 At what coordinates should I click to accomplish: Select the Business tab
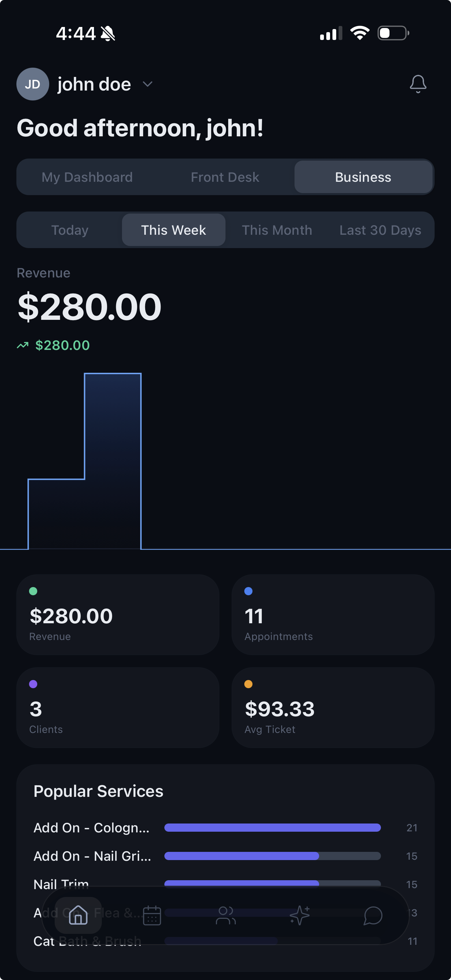(363, 177)
